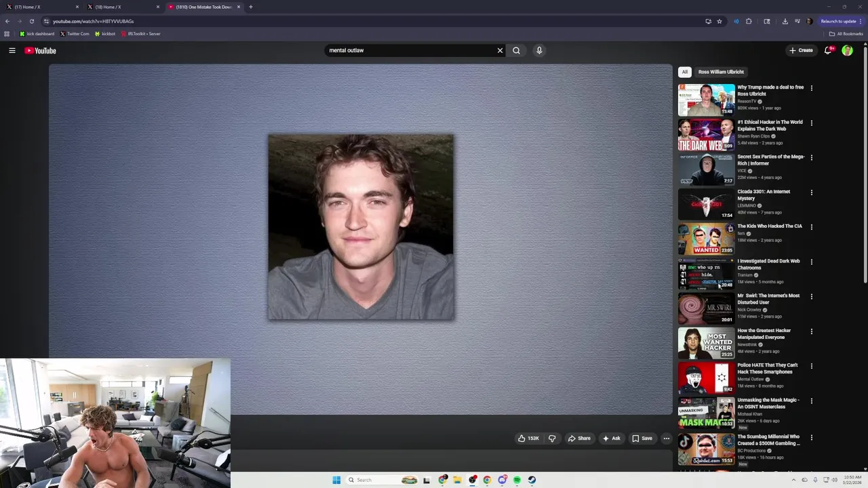The image size is (868, 488).
Task: Like the video with thumbs up
Action: pos(528,439)
